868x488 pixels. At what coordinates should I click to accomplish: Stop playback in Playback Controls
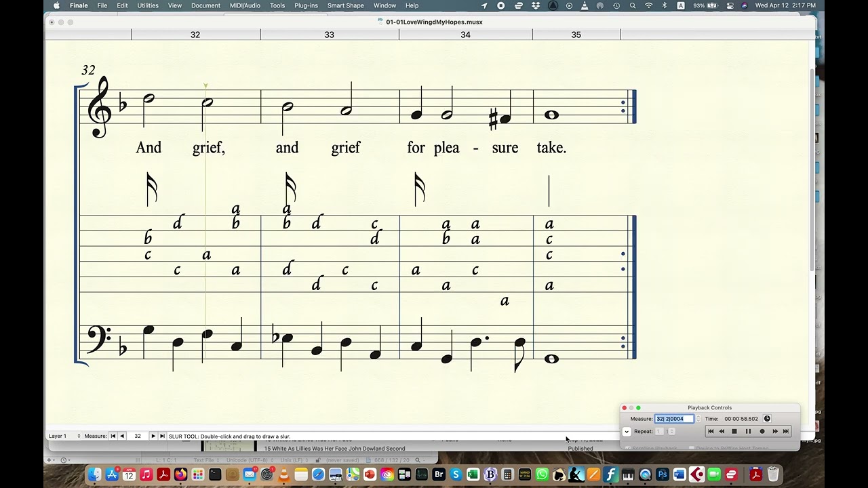tap(734, 431)
